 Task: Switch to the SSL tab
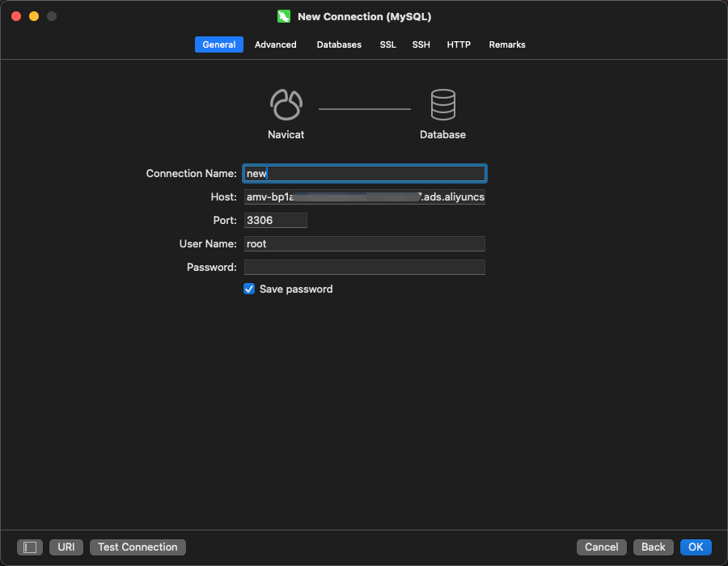tap(387, 44)
